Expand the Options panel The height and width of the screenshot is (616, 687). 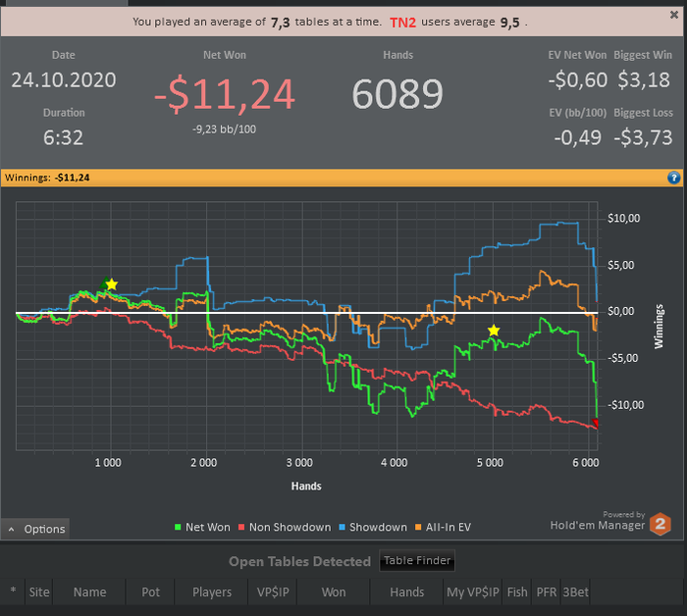[35, 529]
